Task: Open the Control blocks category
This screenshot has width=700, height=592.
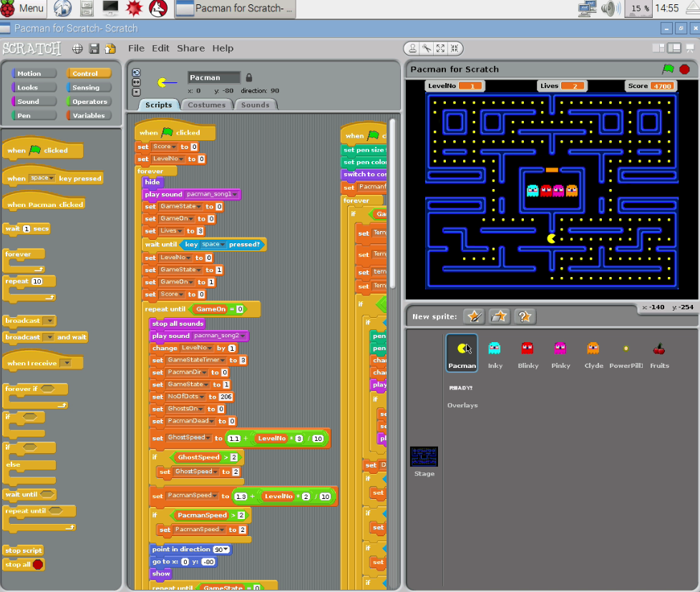Action: click(x=89, y=74)
